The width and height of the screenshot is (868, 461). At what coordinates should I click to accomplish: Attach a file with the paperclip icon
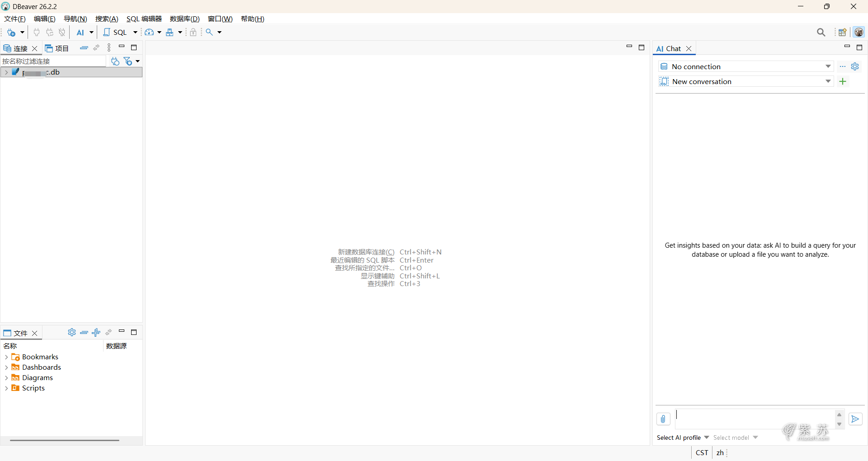[663, 419]
